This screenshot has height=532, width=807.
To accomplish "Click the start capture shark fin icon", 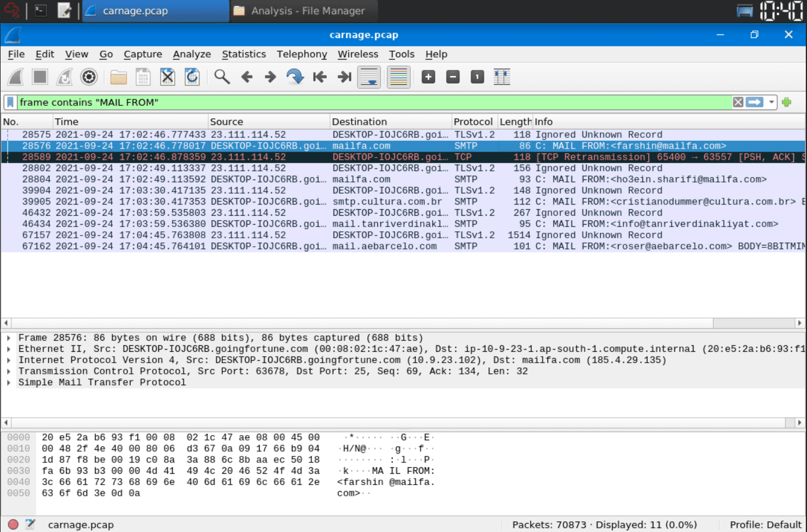I will (15, 77).
